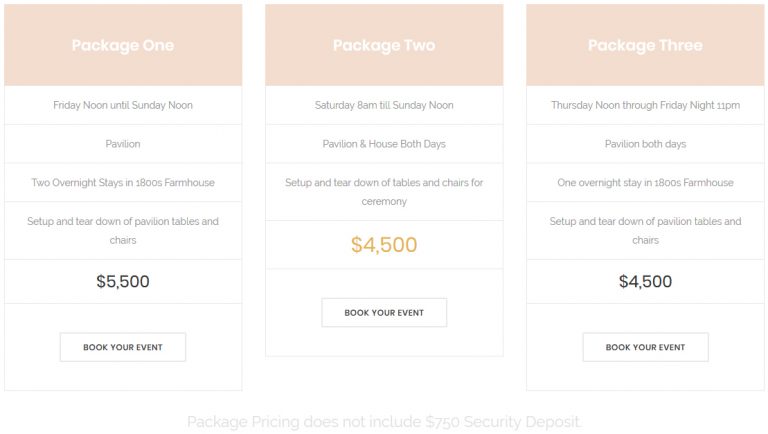Viewport: 768px width, 434px height.
Task: Click Book Your Event under Package Two
Action: (384, 313)
